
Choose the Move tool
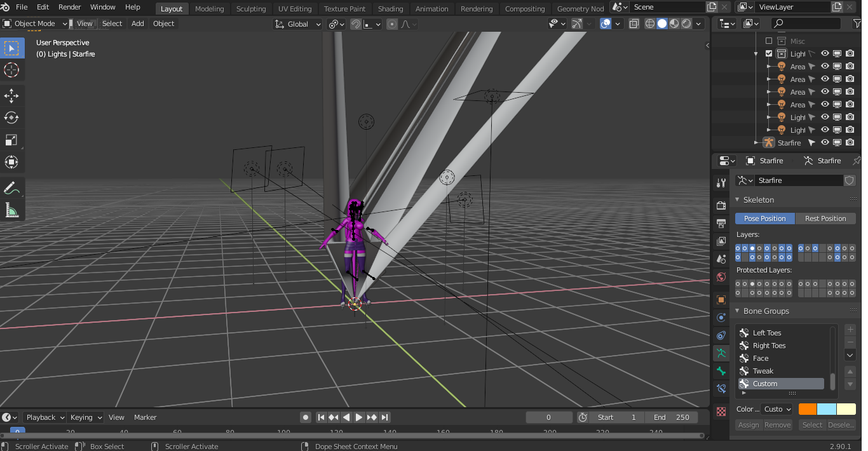(x=11, y=96)
